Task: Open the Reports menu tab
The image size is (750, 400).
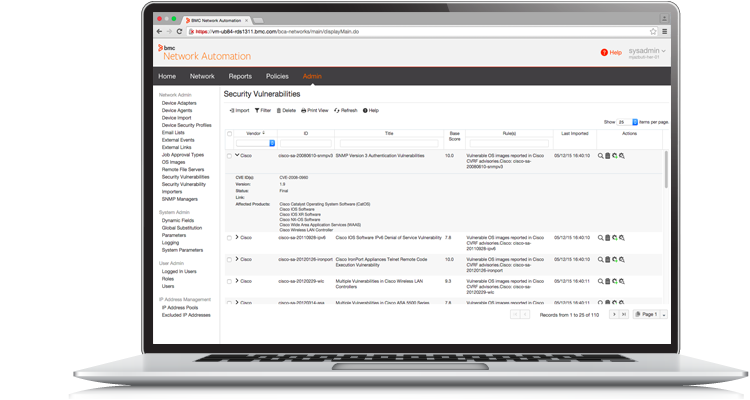Action: (x=240, y=77)
